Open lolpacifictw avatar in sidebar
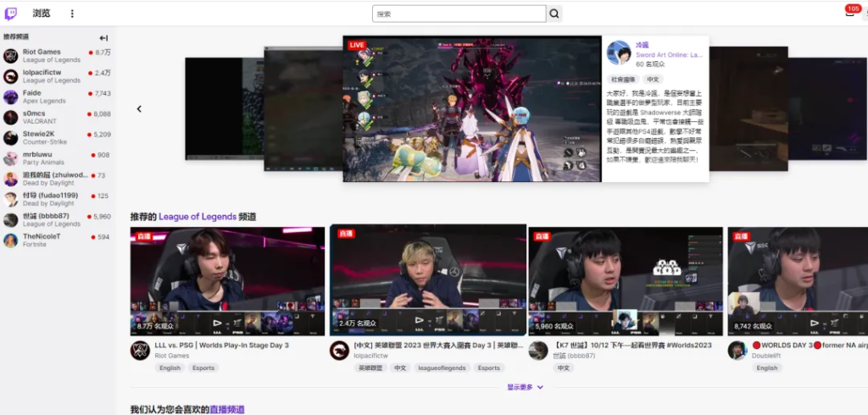This screenshot has width=868, height=415. (x=10, y=76)
